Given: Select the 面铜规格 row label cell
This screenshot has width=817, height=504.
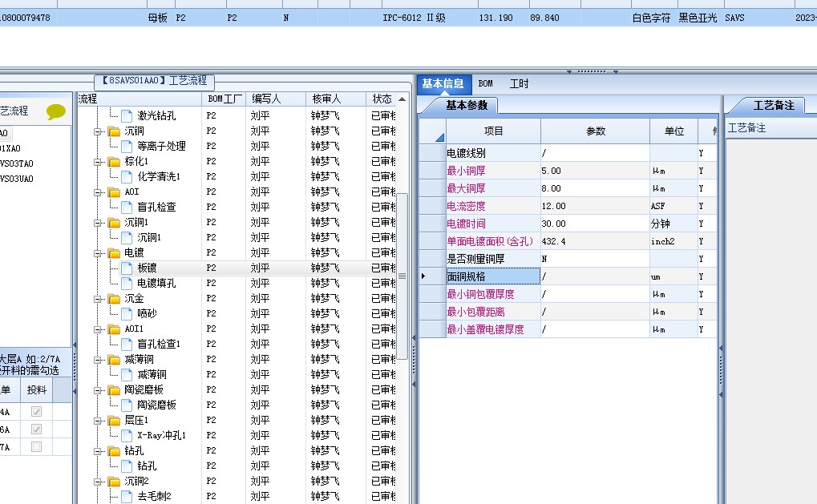Looking at the screenshot, I should click(x=493, y=276).
